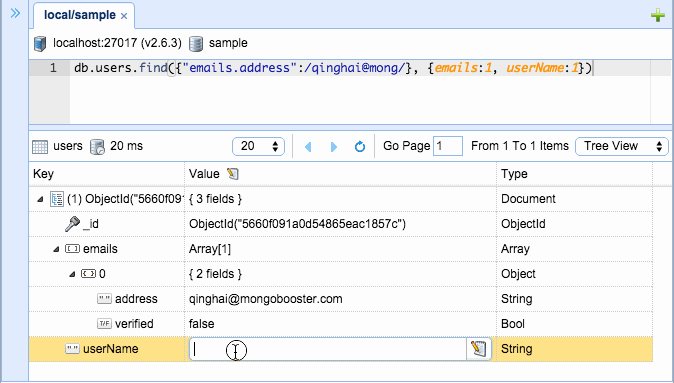Select the _id row
The image size is (674, 383).
340,224
